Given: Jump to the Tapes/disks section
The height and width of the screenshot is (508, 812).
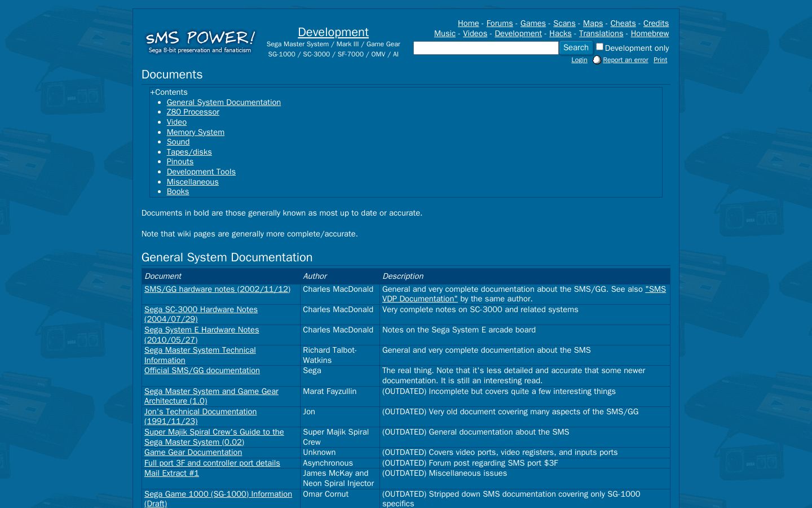Looking at the screenshot, I should pos(189,152).
